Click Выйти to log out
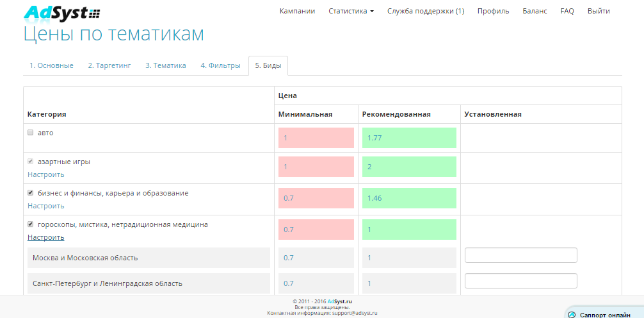Image resolution: width=644 pixels, height=318 pixels. tap(599, 11)
